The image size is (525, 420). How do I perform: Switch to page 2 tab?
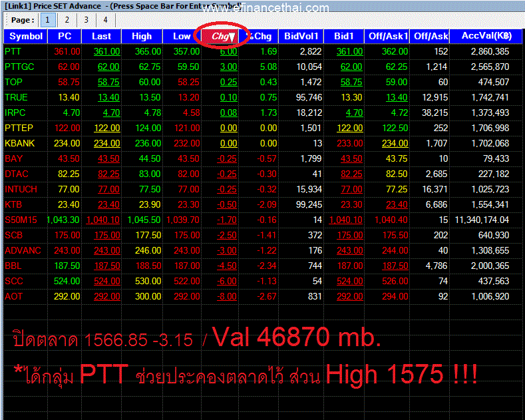(67, 20)
